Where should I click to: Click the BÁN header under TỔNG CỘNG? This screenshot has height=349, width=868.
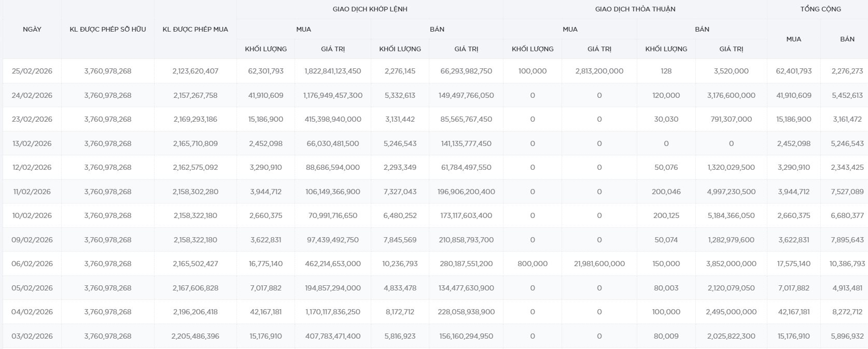[847, 39]
